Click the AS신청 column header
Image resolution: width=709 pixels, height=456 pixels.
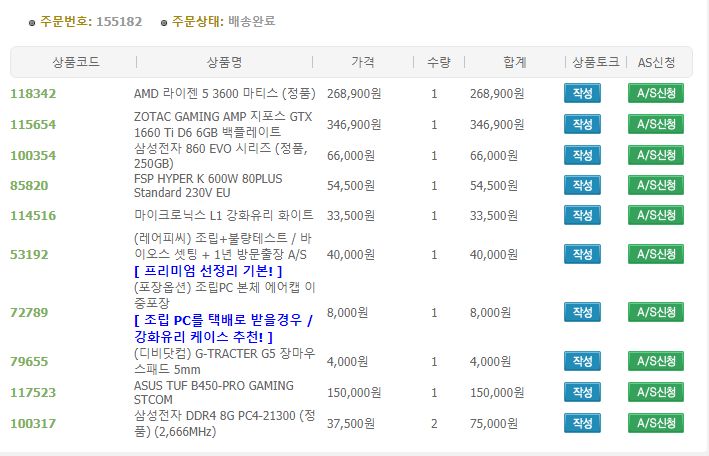[x=657, y=62]
